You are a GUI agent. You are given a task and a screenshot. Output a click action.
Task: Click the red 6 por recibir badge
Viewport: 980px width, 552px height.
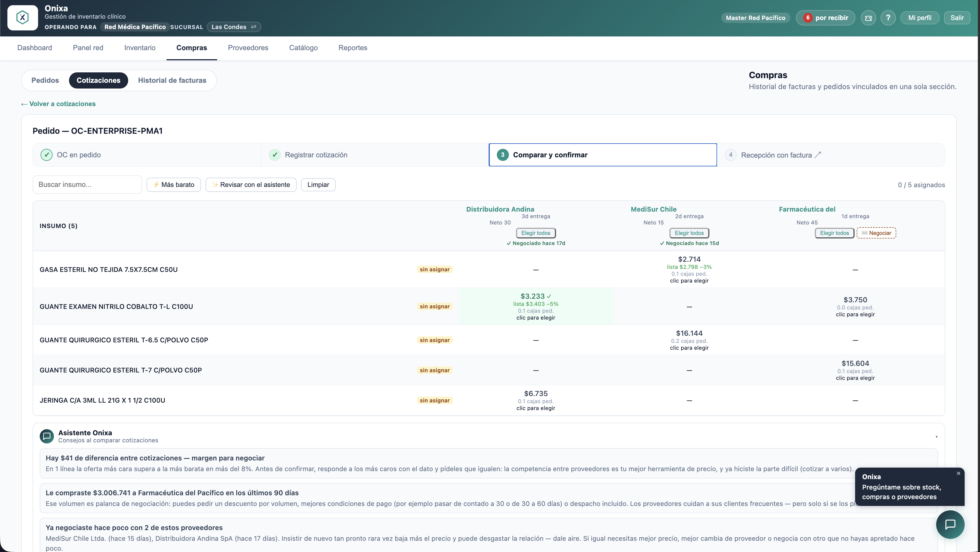pos(825,18)
